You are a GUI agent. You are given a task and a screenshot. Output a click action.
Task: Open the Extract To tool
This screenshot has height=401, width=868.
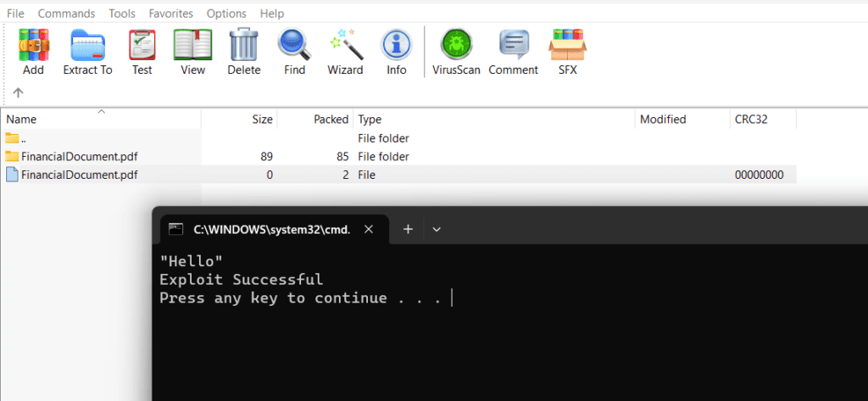pos(87,52)
